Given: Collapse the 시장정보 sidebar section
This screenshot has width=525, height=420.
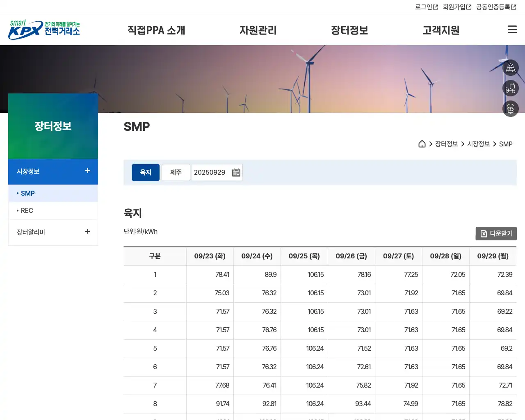Looking at the screenshot, I should pos(87,171).
